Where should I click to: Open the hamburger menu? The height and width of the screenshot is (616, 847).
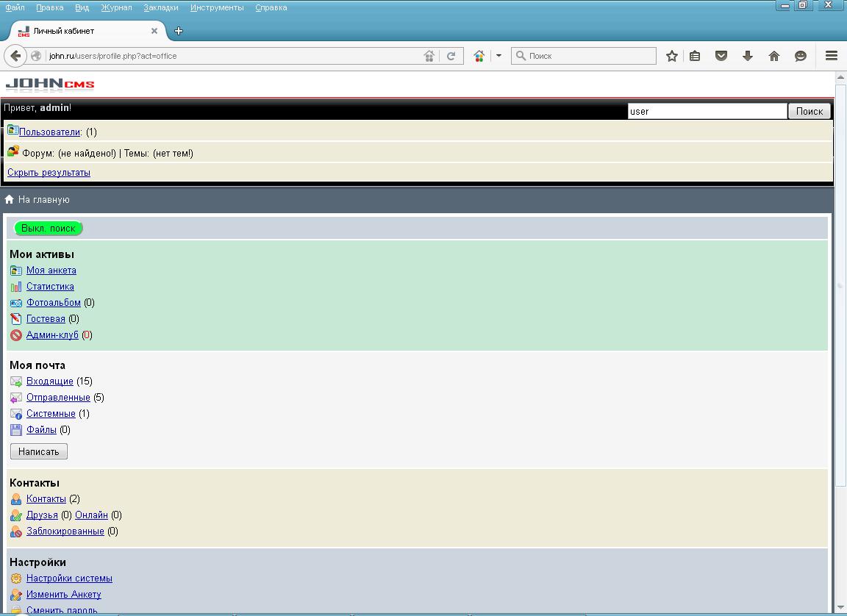tap(832, 56)
